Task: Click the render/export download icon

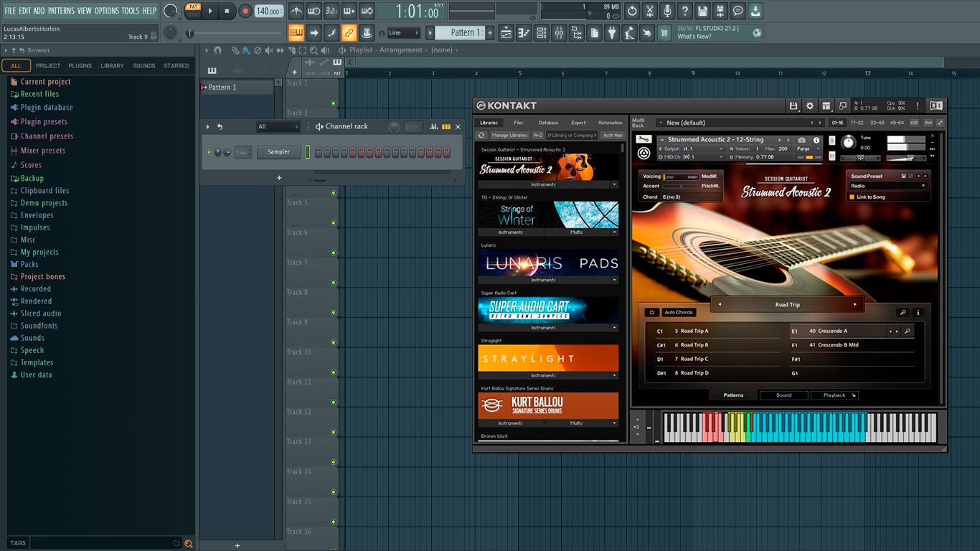Action: pos(755,11)
